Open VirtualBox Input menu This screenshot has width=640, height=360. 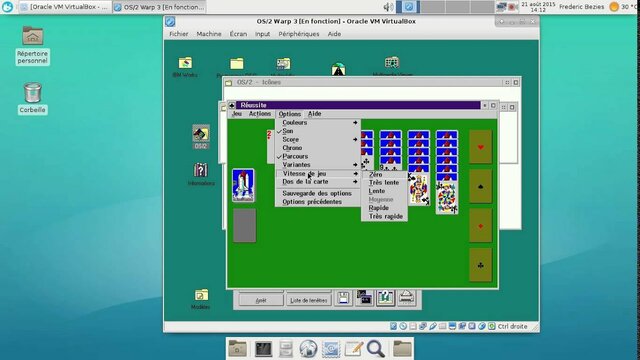[262, 34]
